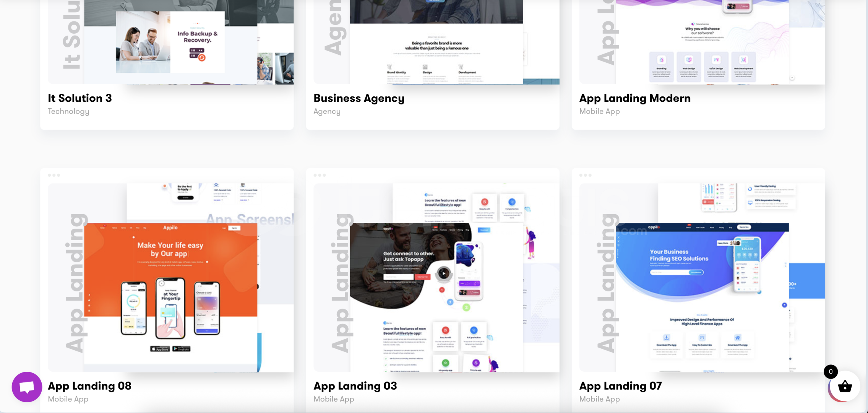Click three dots above App Landing 03 card

pos(320,175)
